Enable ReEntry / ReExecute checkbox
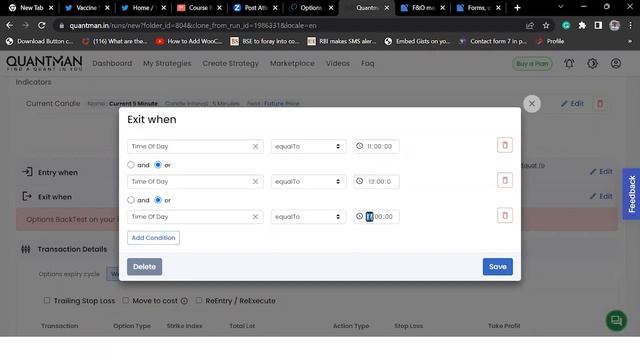Image resolution: width=640 pixels, height=360 pixels. 199,300
